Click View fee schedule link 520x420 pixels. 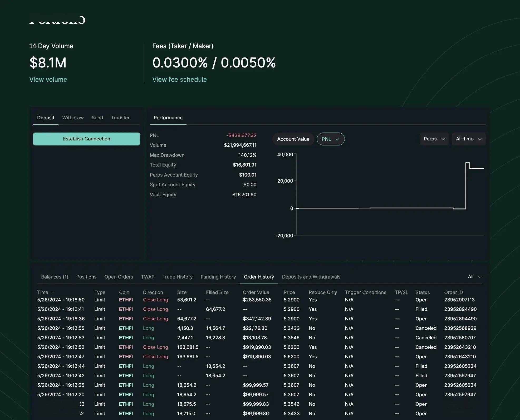[179, 79]
